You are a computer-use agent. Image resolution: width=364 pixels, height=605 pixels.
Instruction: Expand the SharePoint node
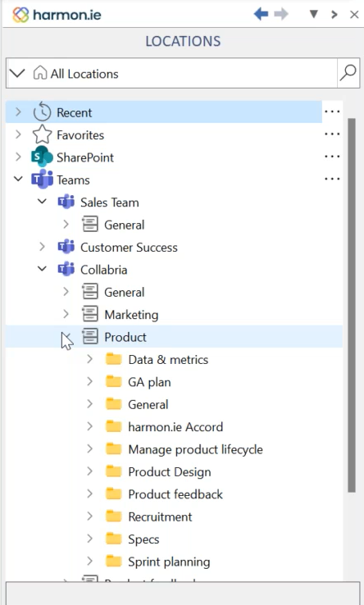click(x=18, y=157)
